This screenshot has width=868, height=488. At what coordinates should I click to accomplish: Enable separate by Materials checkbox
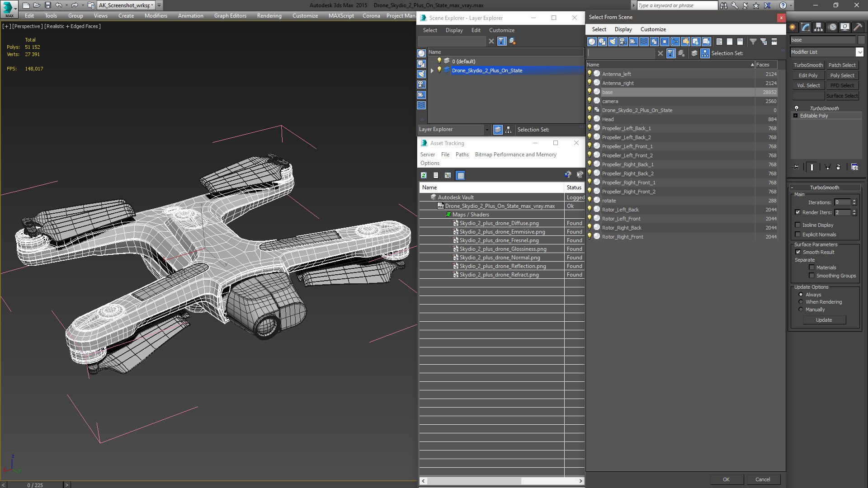[811, 267]
